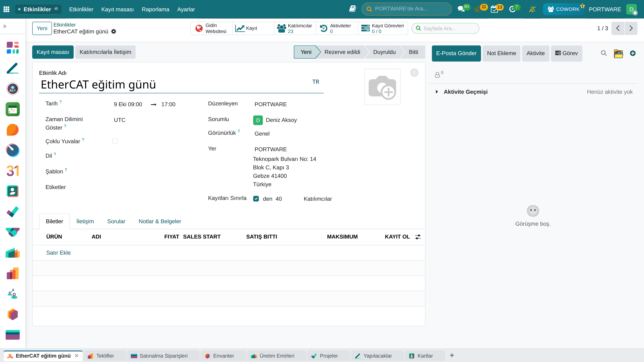Switch to the İletişim tab

[85, 221]
